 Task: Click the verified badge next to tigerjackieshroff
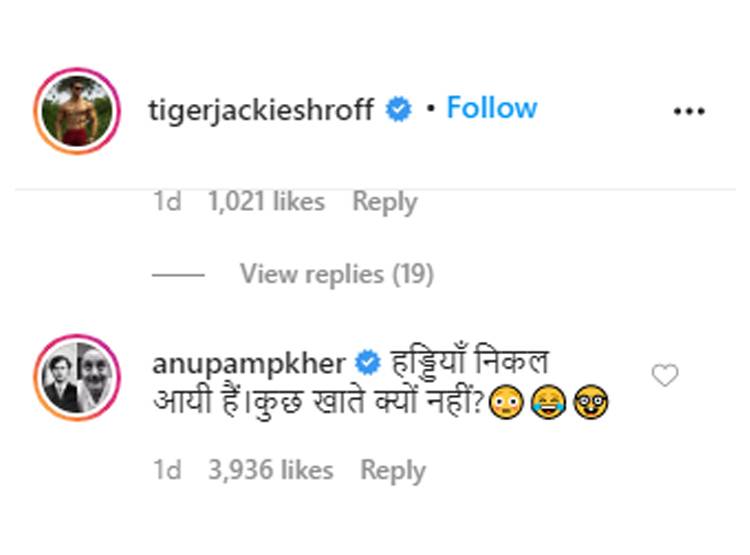(398, 109)
